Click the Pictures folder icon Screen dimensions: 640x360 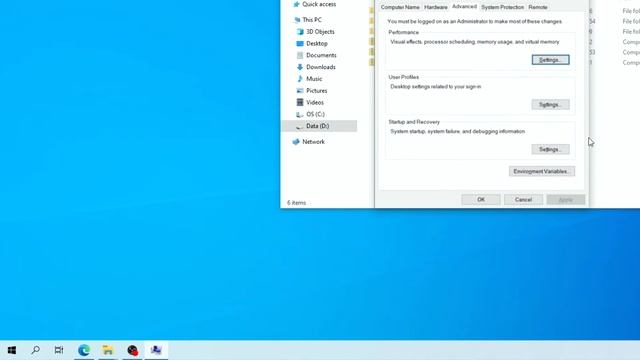point(300,91)
